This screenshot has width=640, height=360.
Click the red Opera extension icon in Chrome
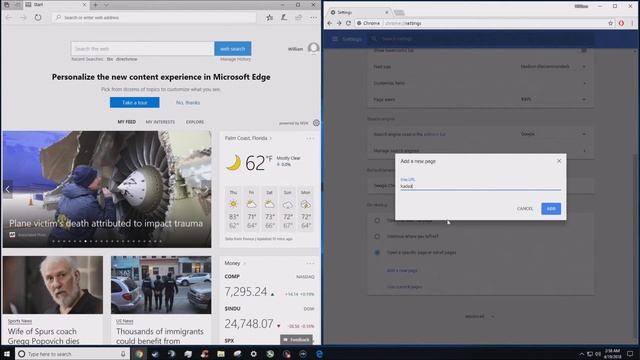621,23
